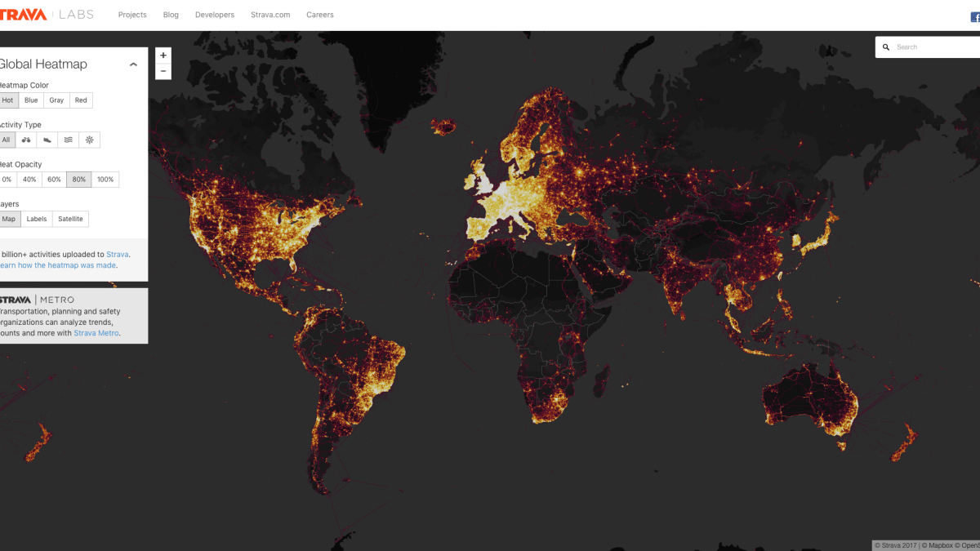This screenshot has height=551, width=980.
Task: Zoom out the map with minus
Action: click(x=163, y=71)
